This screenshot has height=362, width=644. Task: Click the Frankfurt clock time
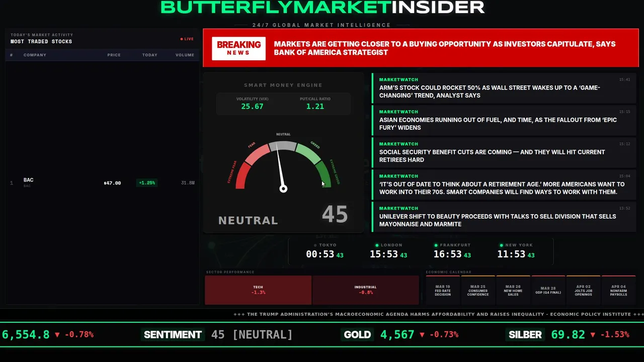[x=452, y=254]
